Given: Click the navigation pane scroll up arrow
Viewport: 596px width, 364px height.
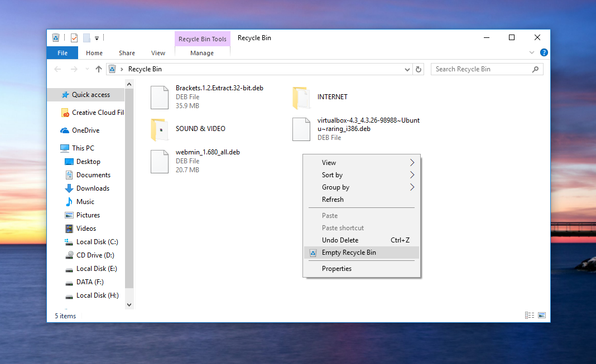Looking at the screenshot, I should [x=129, y=84].
